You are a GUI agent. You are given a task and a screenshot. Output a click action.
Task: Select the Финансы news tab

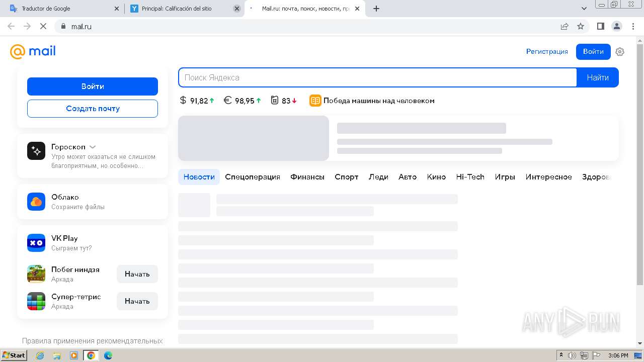tap(307, 177)
